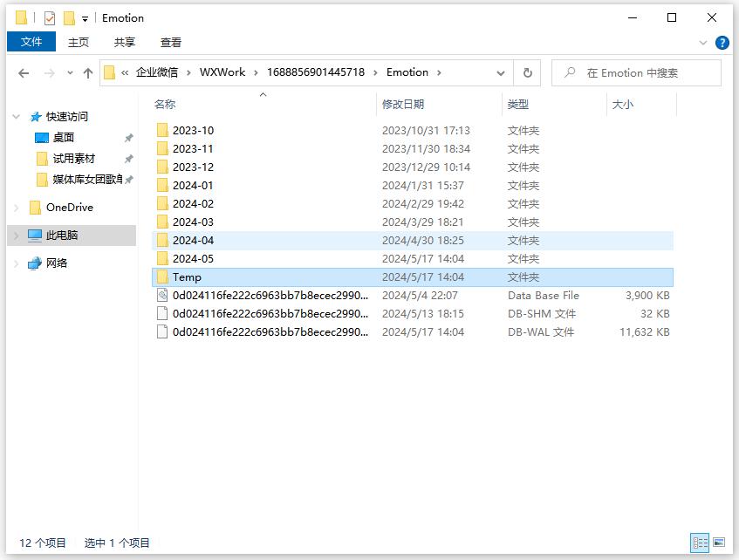
Task: Open the Help question mark icon
Action: tap(722, 42)
